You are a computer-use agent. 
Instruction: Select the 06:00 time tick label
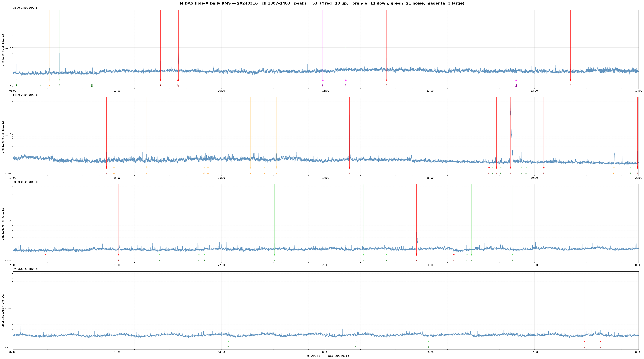point(430,352)
